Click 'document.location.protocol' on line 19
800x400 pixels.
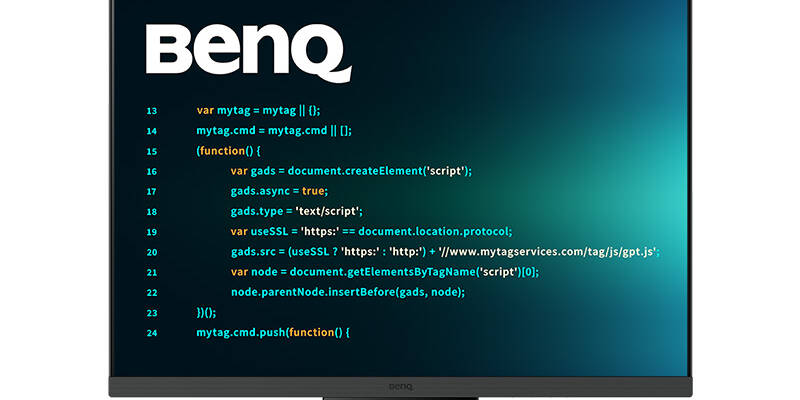point(433,232)
